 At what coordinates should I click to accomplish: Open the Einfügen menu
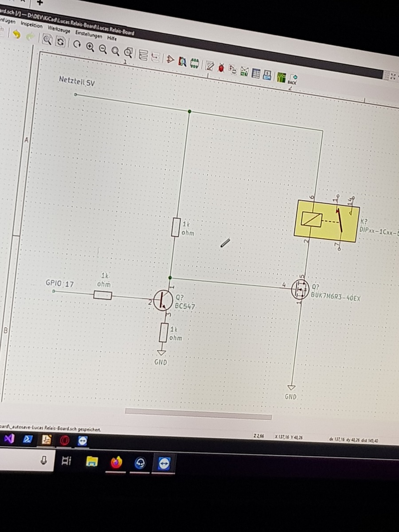coord(8,20)
